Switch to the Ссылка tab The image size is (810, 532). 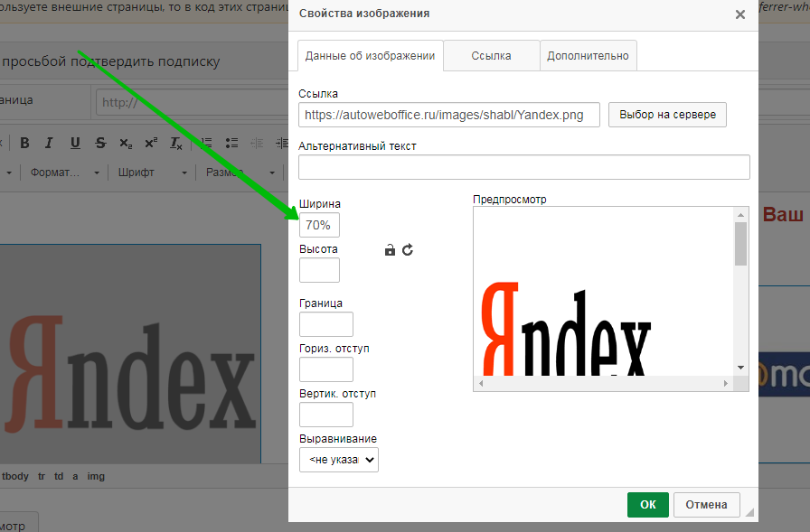click(491, 55)
